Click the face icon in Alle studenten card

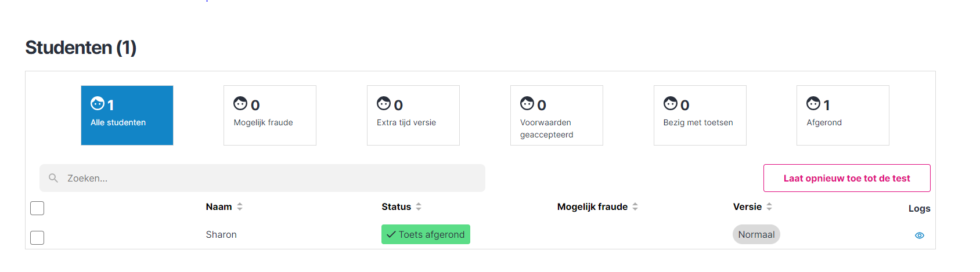[x=98, y=104]
